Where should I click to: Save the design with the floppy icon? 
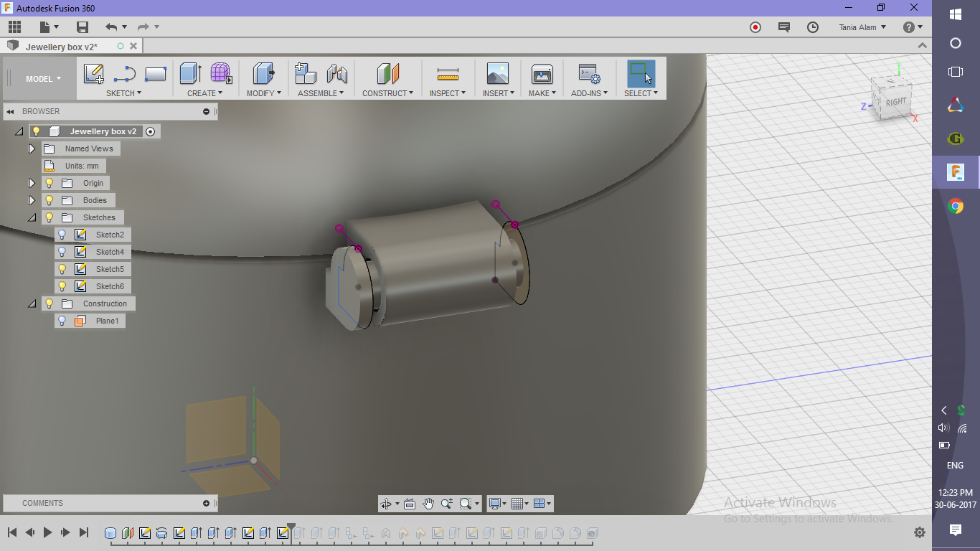83,27
